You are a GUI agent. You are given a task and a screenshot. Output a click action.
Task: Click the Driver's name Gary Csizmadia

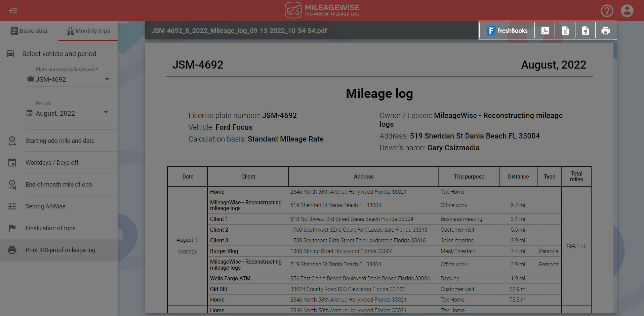430,148
